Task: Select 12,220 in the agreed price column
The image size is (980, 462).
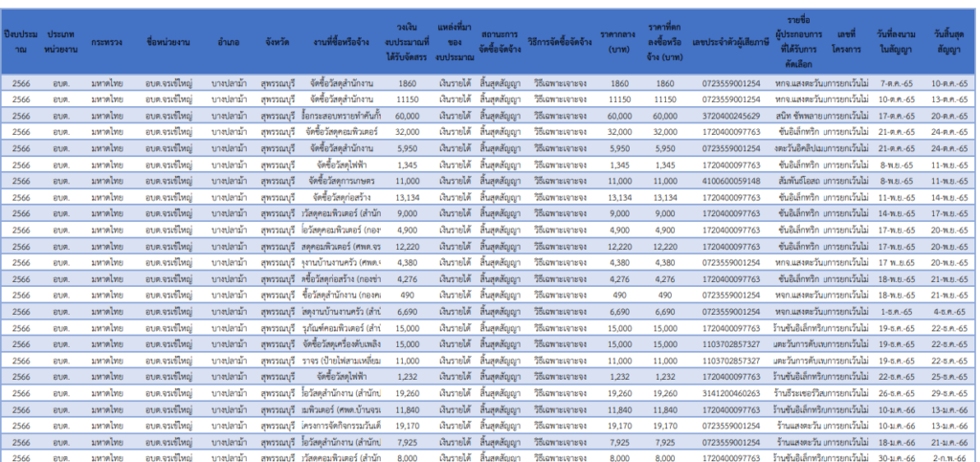Action: (x=665, y=246)
